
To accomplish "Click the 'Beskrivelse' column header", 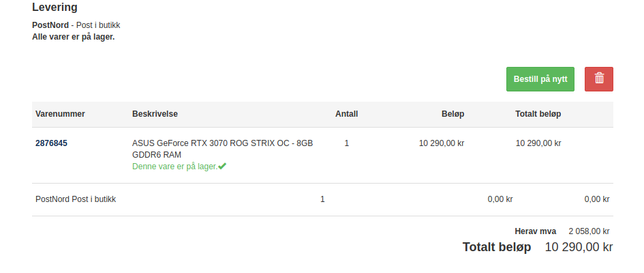I will coord(155,114).
